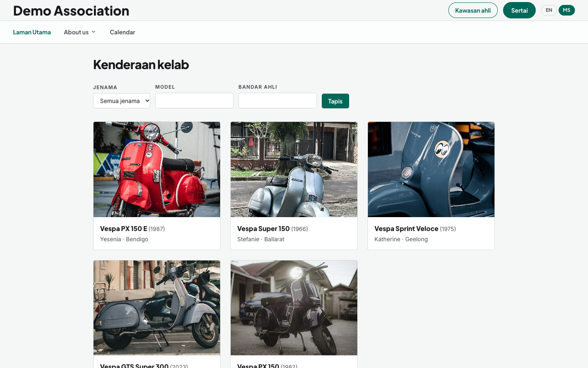The image size is (588, 368).
Task: Click the Vespa PX 150 E title
Action: 124,229
